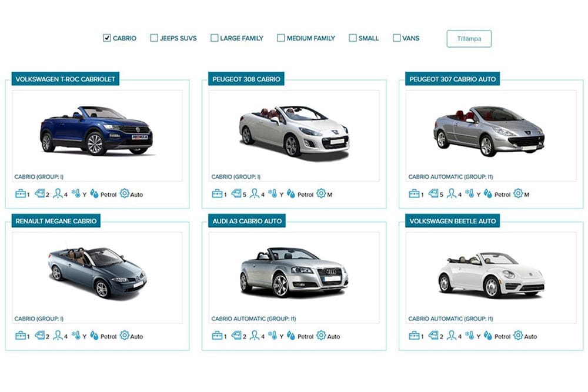Click the doors icon on Peugeot 308 Cabrio card

coord(236,193)
